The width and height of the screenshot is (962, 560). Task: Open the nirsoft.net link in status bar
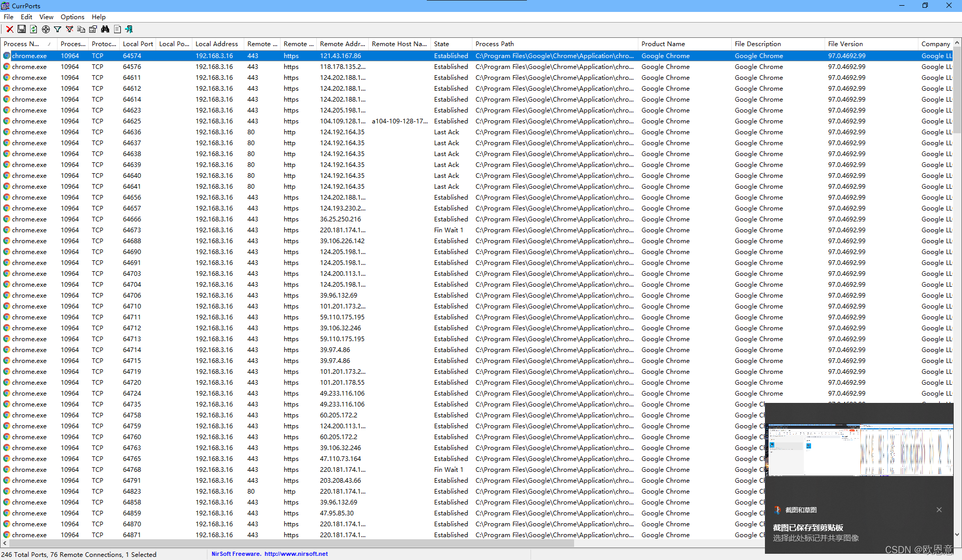tap(296, 554)
